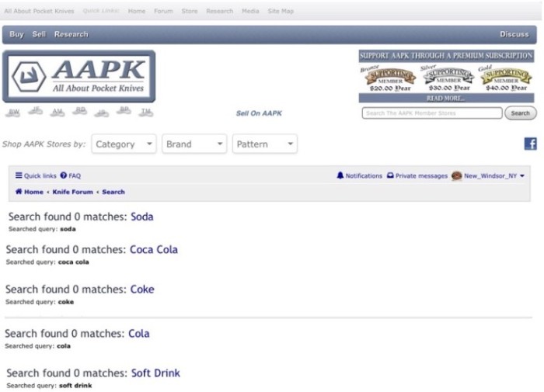Click the Search The AAPK Member Stores field
Viewport: 544px width, 392px height.
[432, 113]
